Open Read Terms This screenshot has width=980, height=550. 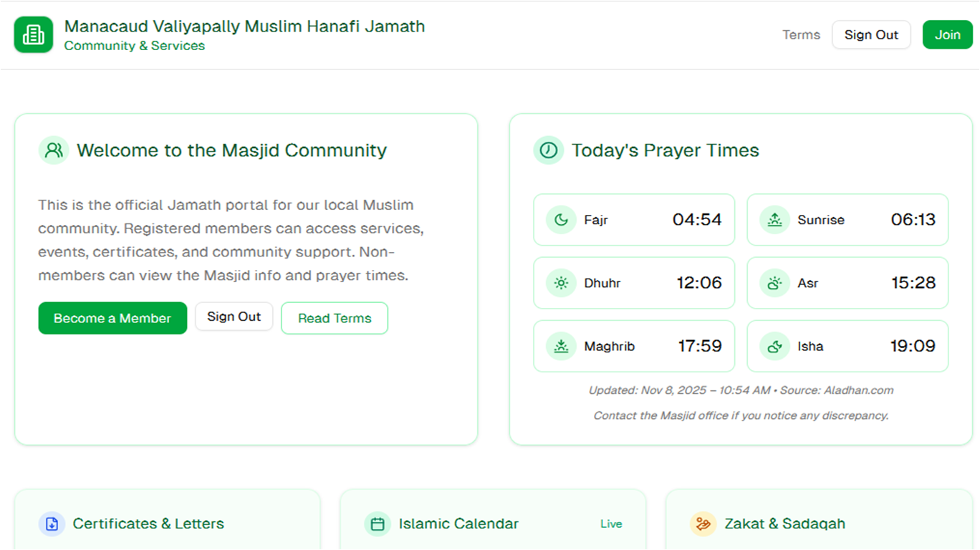[x=335, y=318]
